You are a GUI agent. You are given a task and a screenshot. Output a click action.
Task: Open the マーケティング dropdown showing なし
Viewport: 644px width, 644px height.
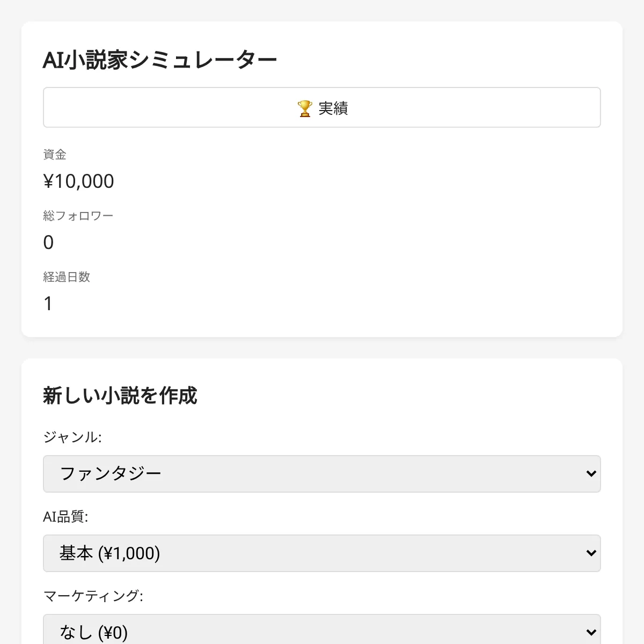point(321,632)
